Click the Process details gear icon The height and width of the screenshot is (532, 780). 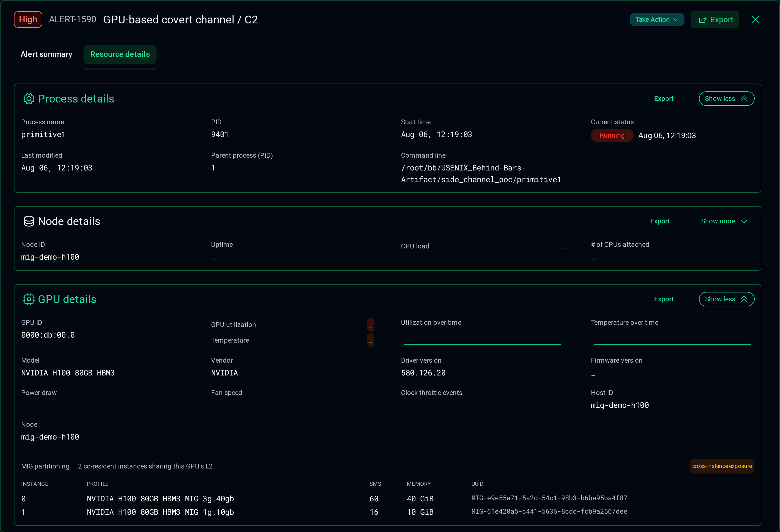[x=29, y=99]
